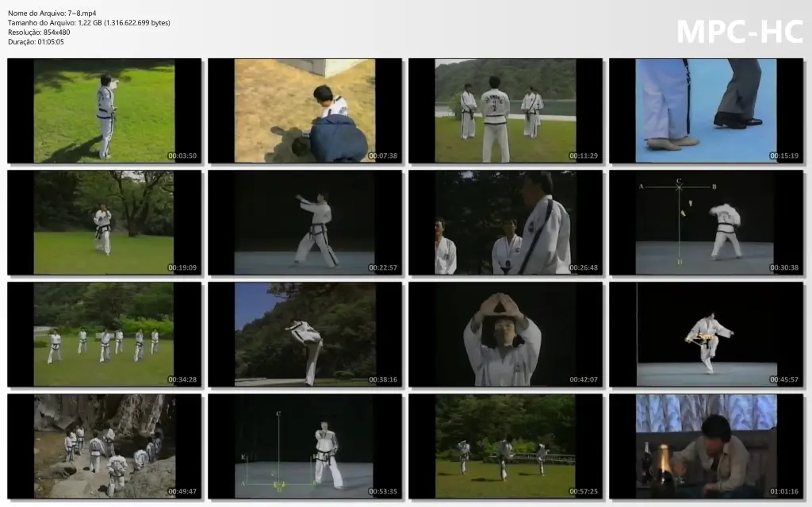The width and height of the screenshot is (812, 507).
Task: Select the rocky scene frame at 00:49:47
Action: click(104, 447)
